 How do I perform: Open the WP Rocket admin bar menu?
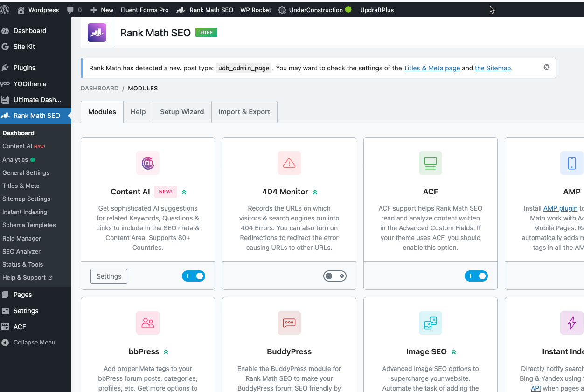256,10
